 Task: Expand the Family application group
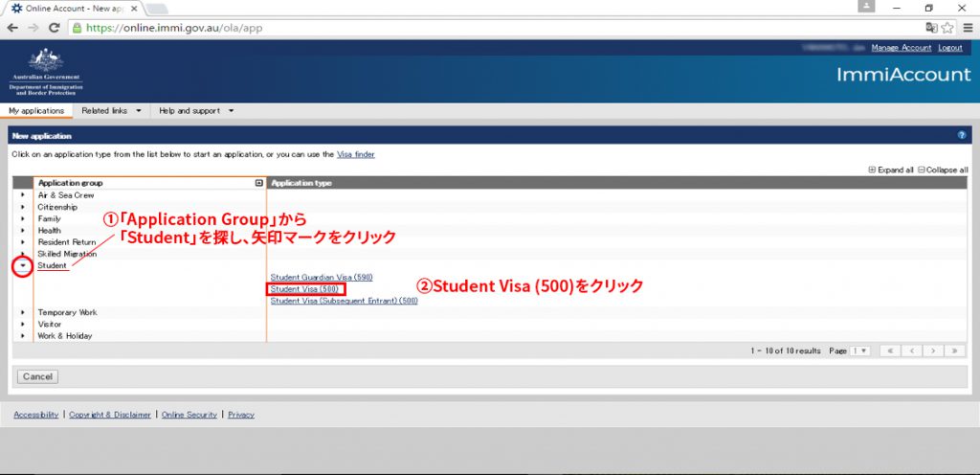(x=23, y=218)
